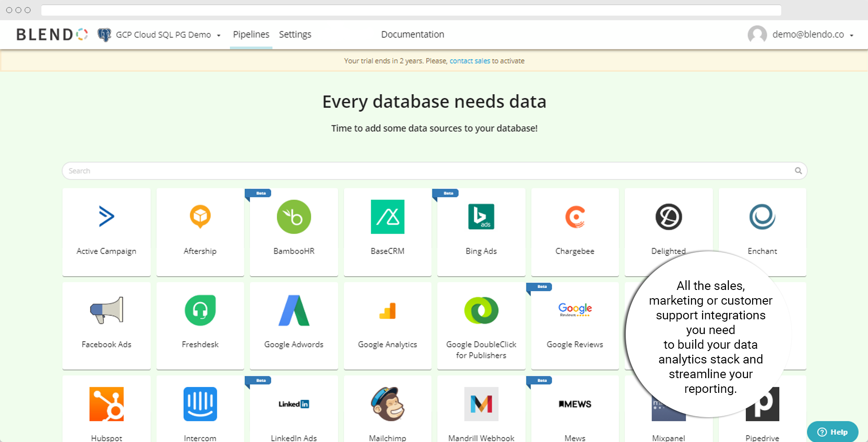Expand GCP Cloud SQL PG Demo dropdown
Viewport: 868px width, 442px height.
point(168,35)
